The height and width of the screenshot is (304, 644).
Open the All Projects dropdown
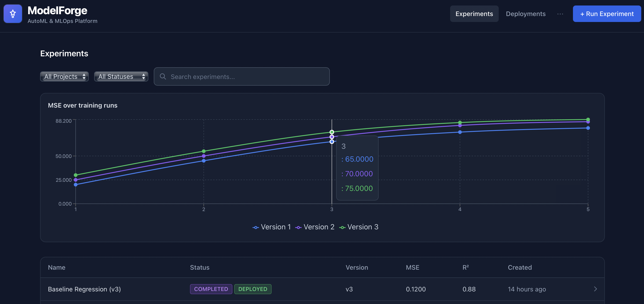[x=64, y=76]
